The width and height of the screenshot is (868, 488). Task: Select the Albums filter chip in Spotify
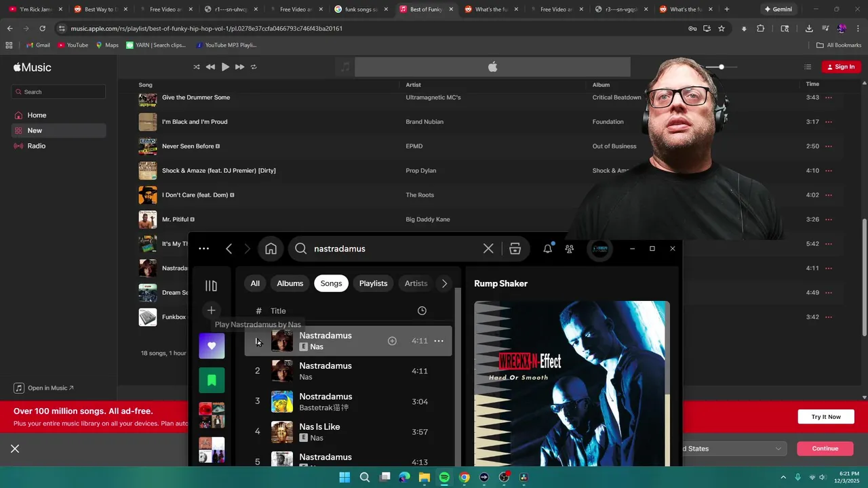290,283
